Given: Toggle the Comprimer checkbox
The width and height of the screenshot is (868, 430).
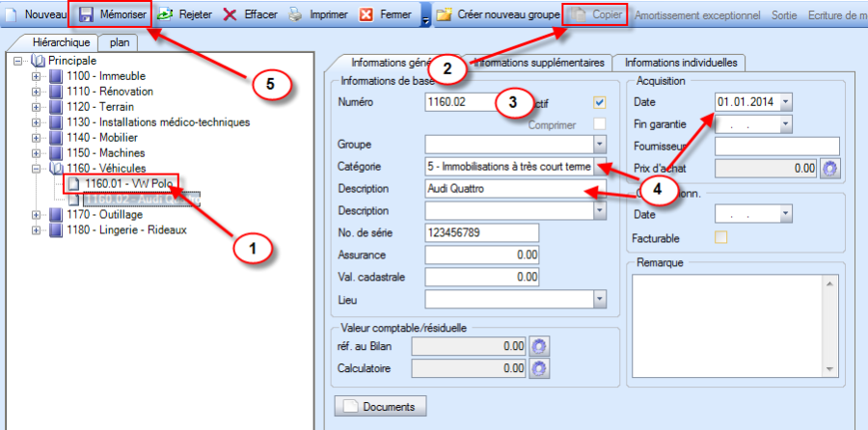Looking at the screenshot, I should coord(599,124).
